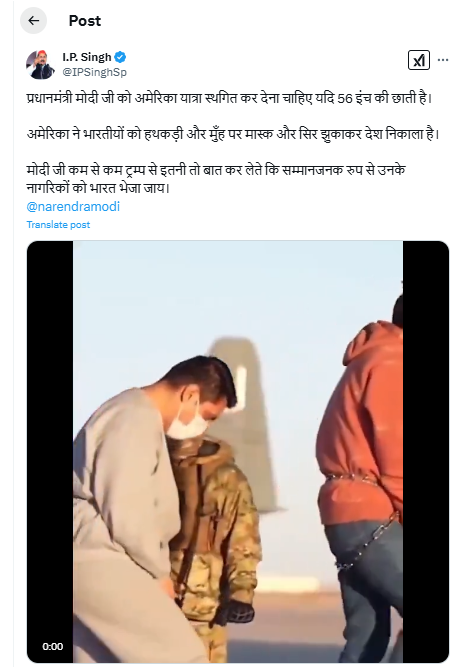Click the Post page heading

85,20
